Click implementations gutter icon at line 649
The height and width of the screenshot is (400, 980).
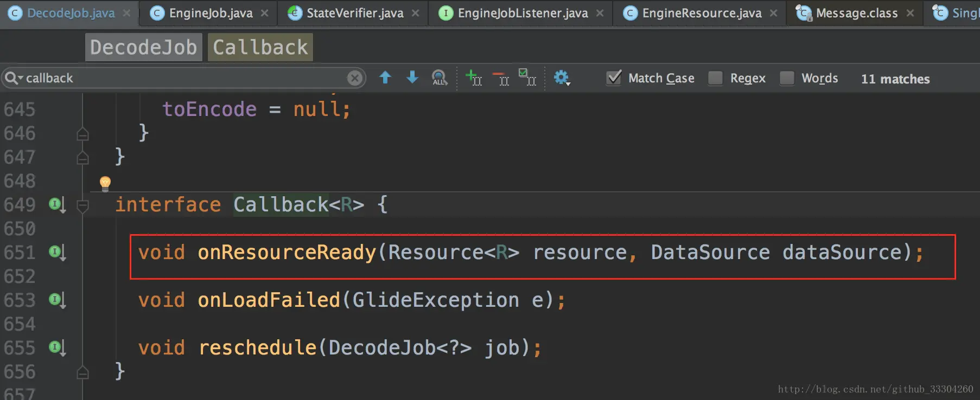point(58,205)
